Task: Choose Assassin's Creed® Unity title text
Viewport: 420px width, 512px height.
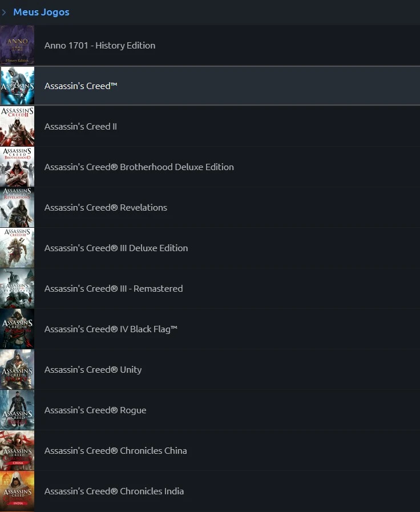Action: [x=93, y=370]
